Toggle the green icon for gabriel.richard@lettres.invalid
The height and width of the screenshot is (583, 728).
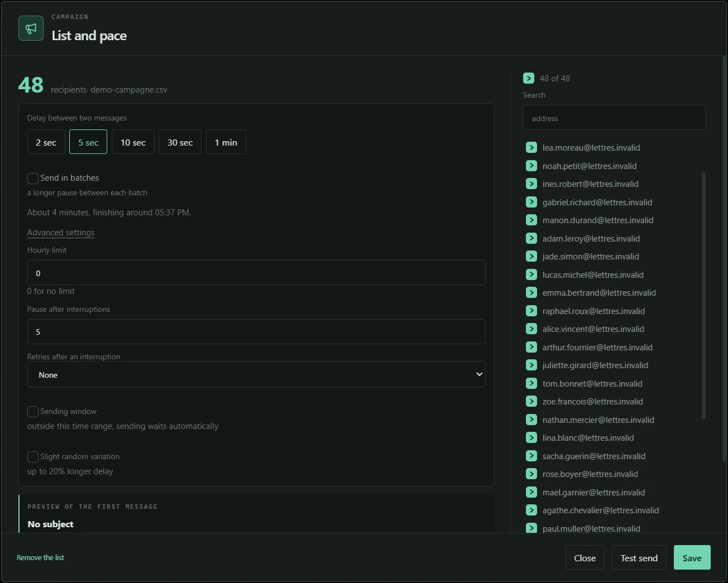tap(531, 202)
